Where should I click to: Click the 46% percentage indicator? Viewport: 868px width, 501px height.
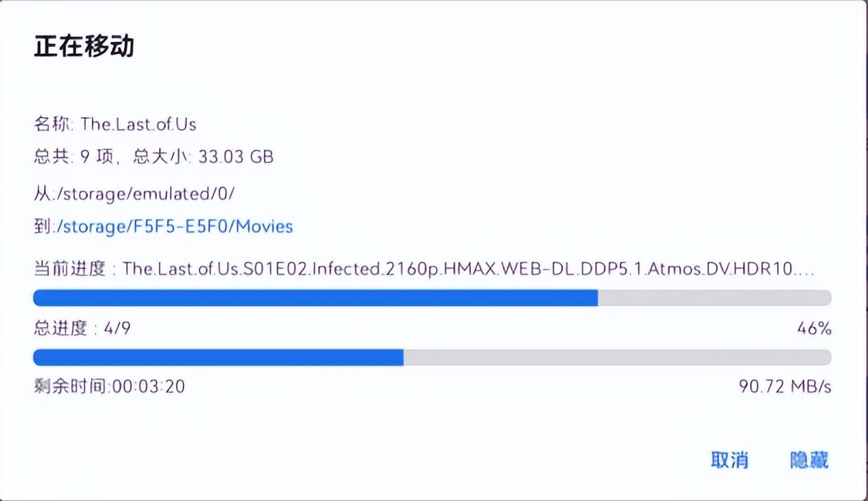tap(814, 329)
